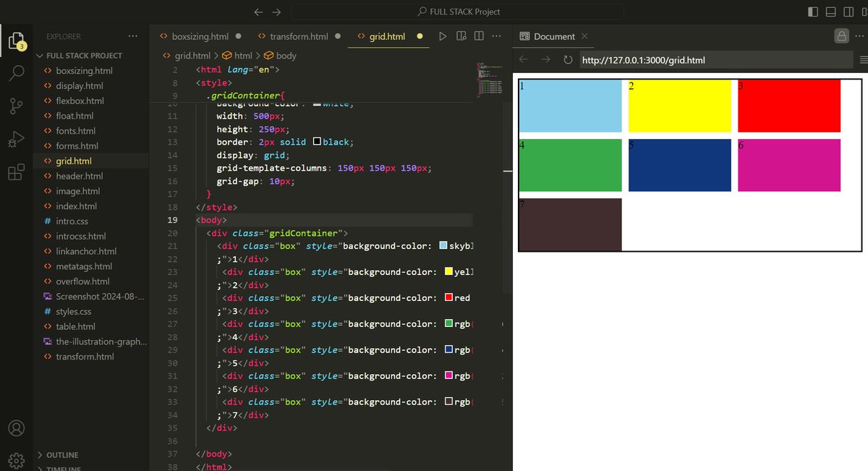Open fonts.html in explorer

[76, 131]
